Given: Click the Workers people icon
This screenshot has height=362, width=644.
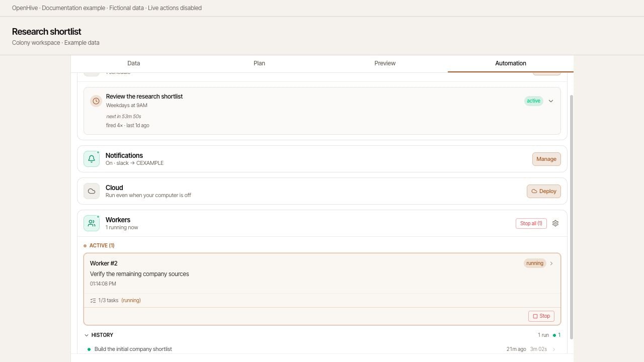Looking at the screenshot, I should tap(92, 223).
